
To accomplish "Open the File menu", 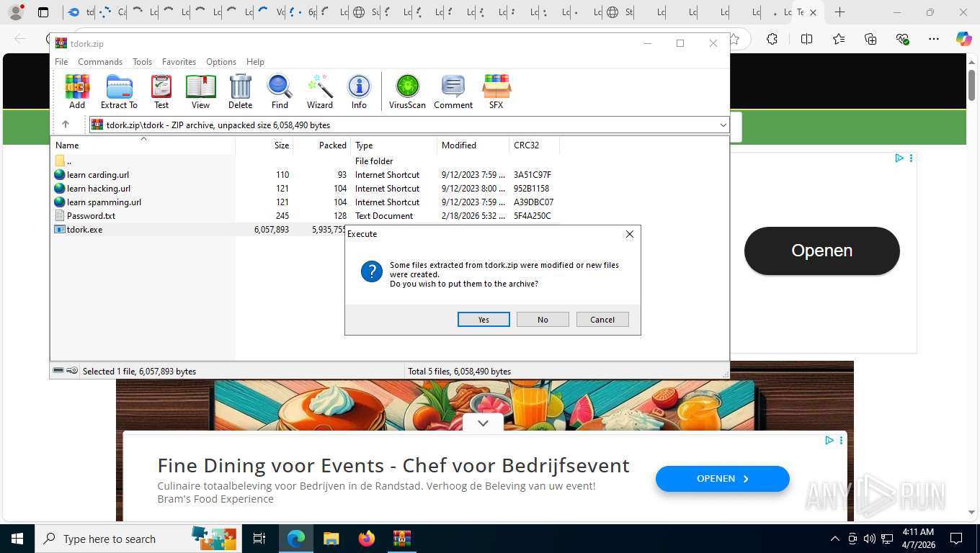I will (61, 62).
